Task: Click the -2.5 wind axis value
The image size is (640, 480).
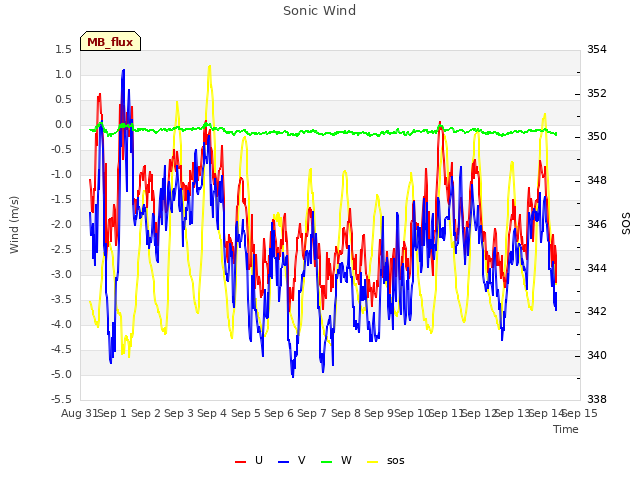Action: pos(61,250)
